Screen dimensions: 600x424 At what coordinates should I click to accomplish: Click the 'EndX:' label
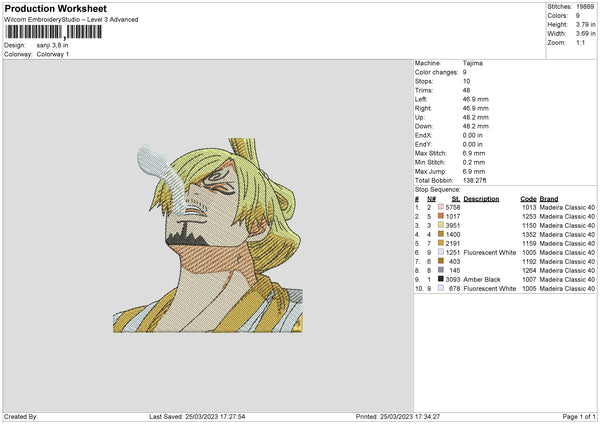(423, 135)
